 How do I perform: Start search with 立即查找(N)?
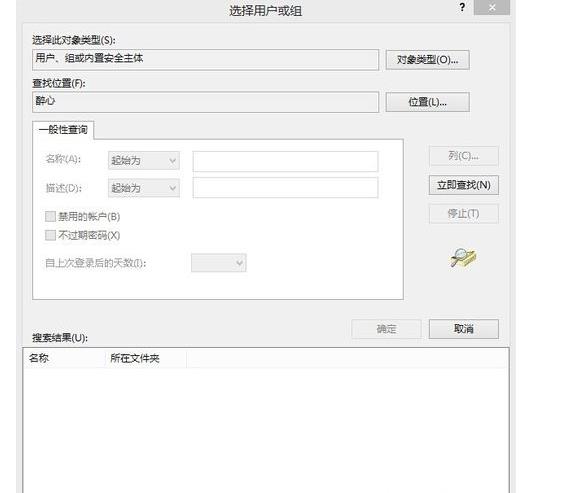pos(464,185)
